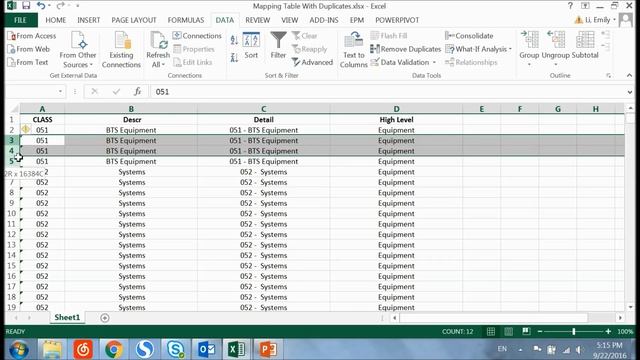Switch to FORMULAS tab
Image resolution: width=640 pixels, height=360 pixels.
pos(186,20)
